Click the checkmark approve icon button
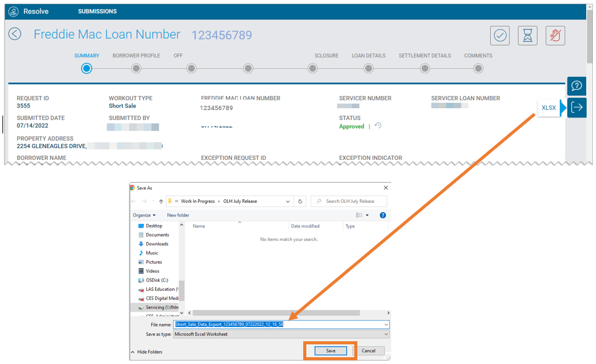596x364 pixels. coord(500,36)
